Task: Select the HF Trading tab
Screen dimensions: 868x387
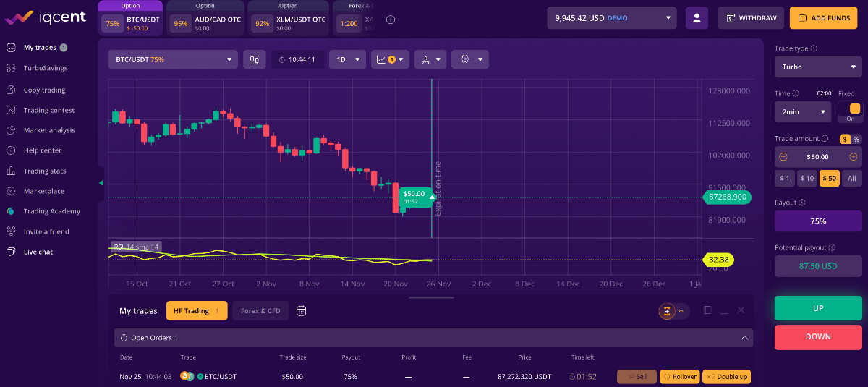Action: coord(197,311)
